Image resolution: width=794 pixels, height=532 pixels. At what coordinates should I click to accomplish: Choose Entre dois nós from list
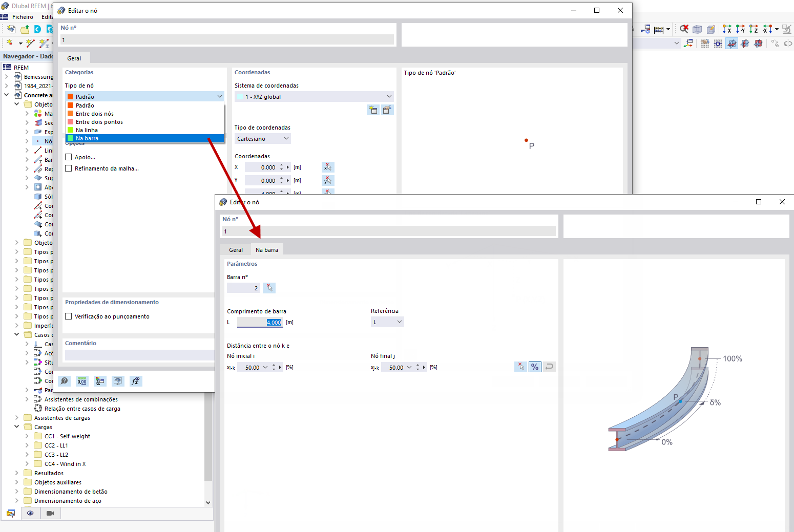(145, 114)
